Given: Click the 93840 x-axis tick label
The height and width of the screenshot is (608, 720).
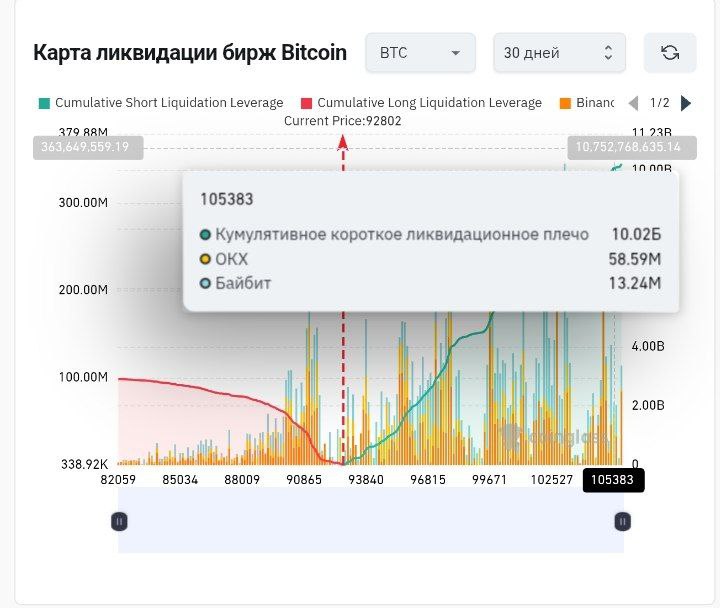Looking at the screenshot, I should [x=366, y=480].
